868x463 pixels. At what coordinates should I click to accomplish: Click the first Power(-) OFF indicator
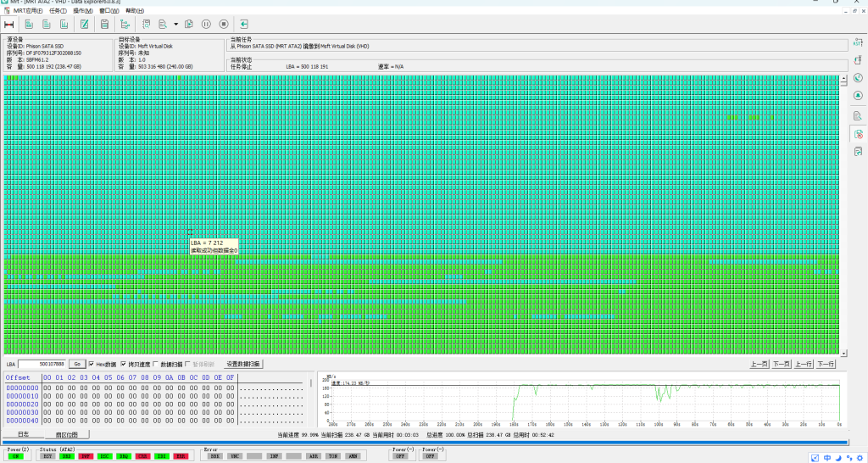(400, 456)
